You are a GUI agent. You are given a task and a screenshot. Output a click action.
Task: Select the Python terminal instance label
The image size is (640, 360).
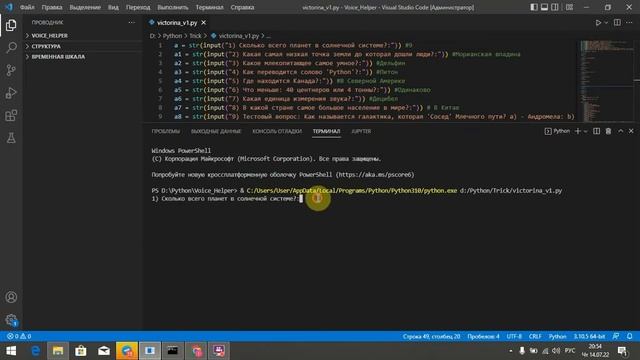coord(557,131)
